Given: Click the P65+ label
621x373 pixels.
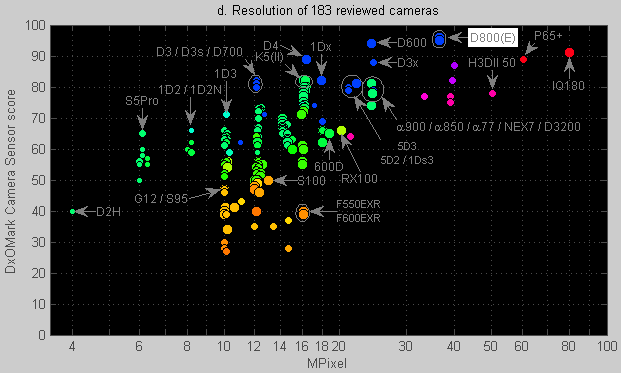Looking at the screenshot, I should [x=548, y=36].
